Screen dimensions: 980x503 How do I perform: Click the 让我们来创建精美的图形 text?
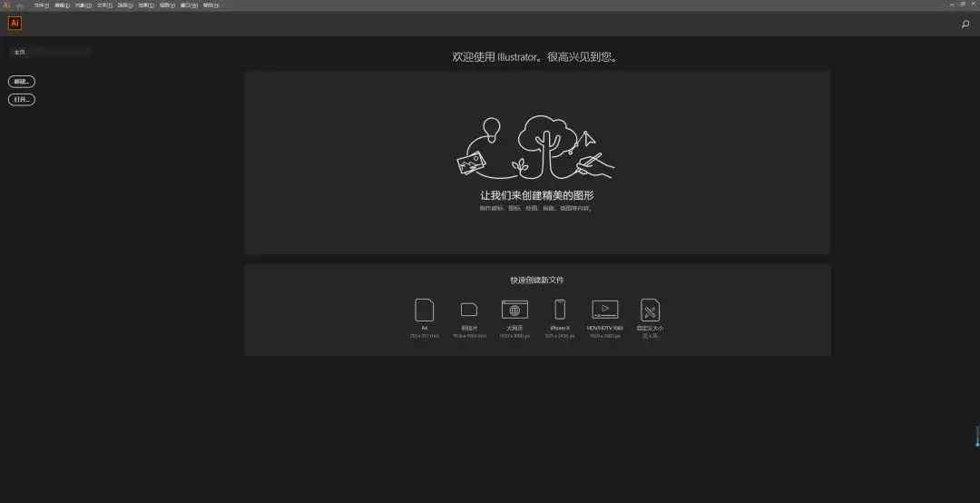537,196
